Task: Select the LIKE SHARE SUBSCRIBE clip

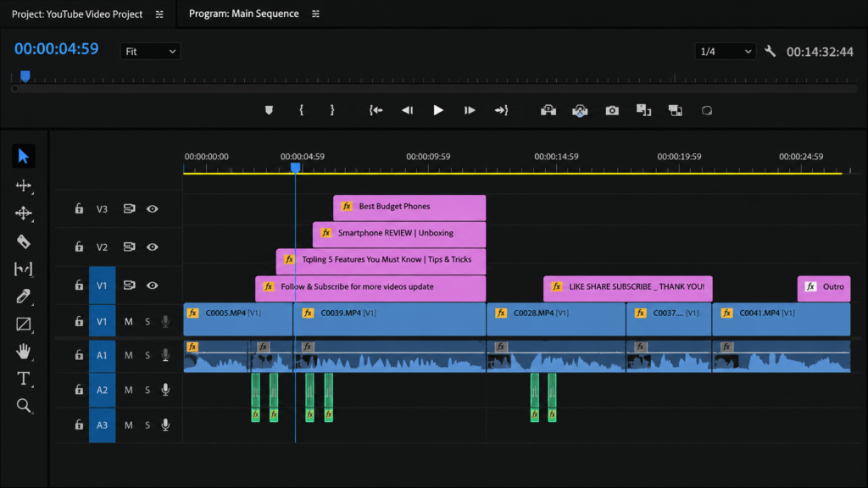Action: pos(628,287)
